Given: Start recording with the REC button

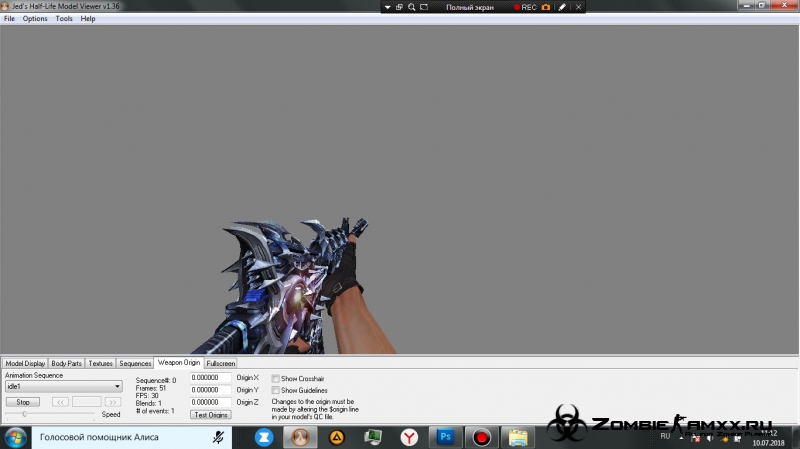Looking at the screenshot, I should coord(525,7).
